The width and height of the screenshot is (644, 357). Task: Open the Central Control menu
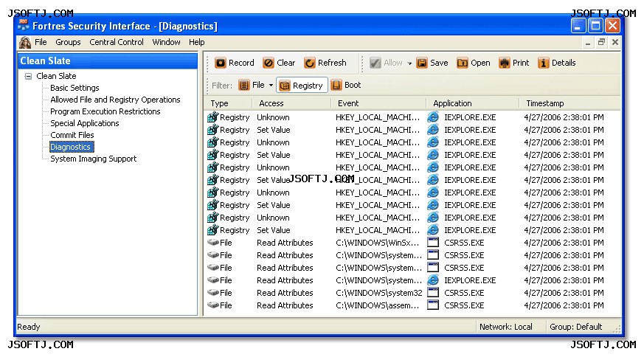click(x=117, y=42)
